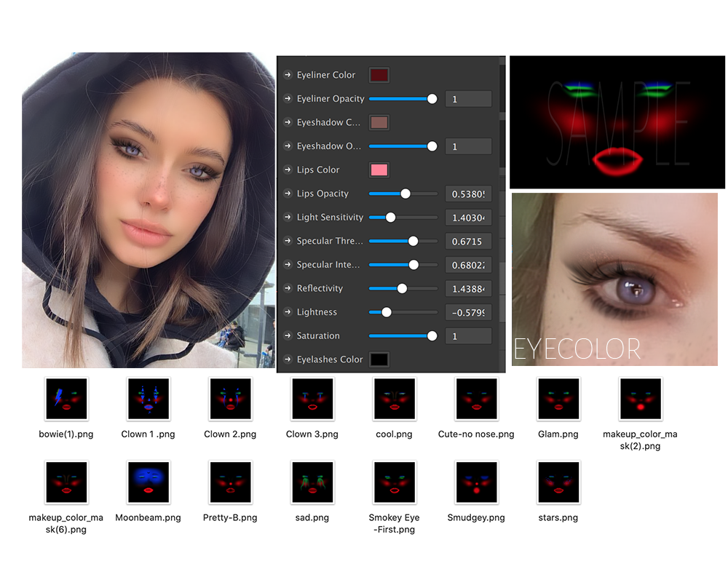Click the Pretty-B.png file name
728x569 pixels.
pyautogui.click(x=230, y=517)
